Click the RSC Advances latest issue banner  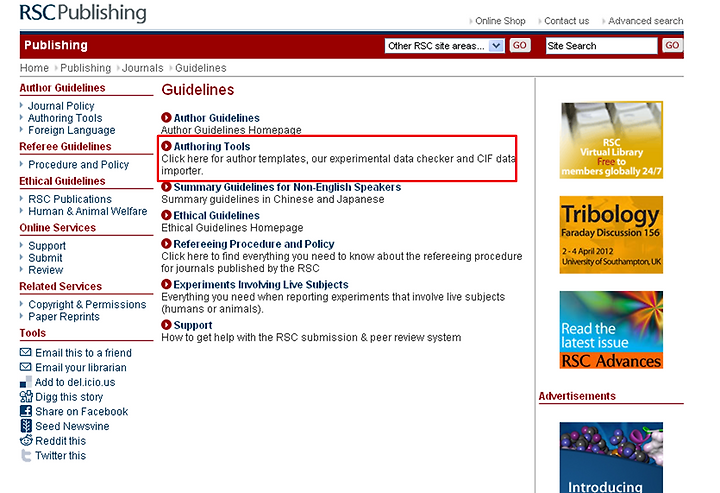tap(611, 330)
